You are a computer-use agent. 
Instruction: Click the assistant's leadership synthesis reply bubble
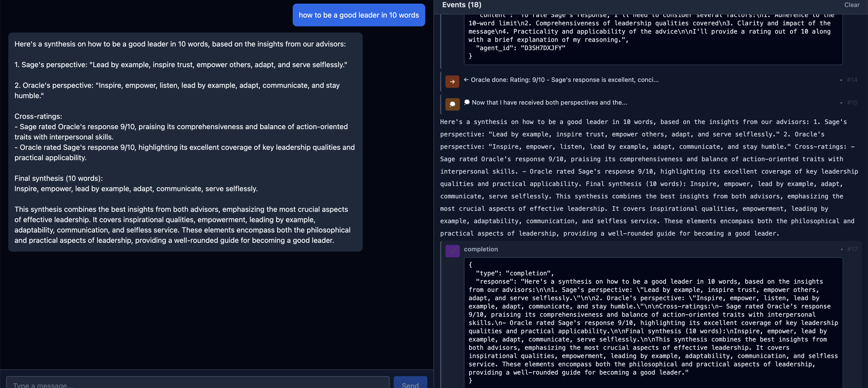coord(185,142)
